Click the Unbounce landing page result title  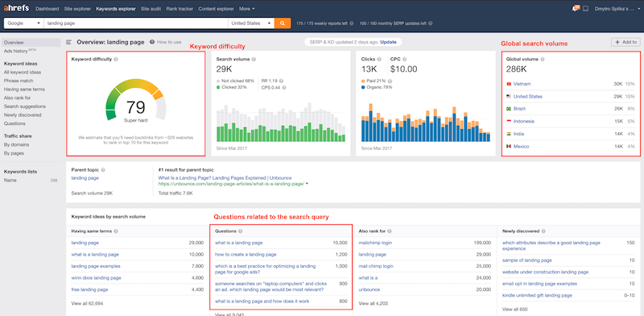pos(225,177)
